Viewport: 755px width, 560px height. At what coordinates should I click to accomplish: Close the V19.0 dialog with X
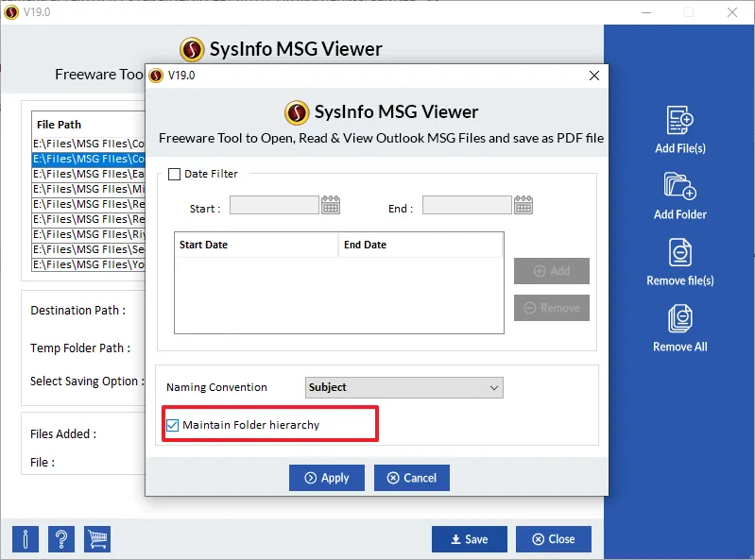point(593,76)
